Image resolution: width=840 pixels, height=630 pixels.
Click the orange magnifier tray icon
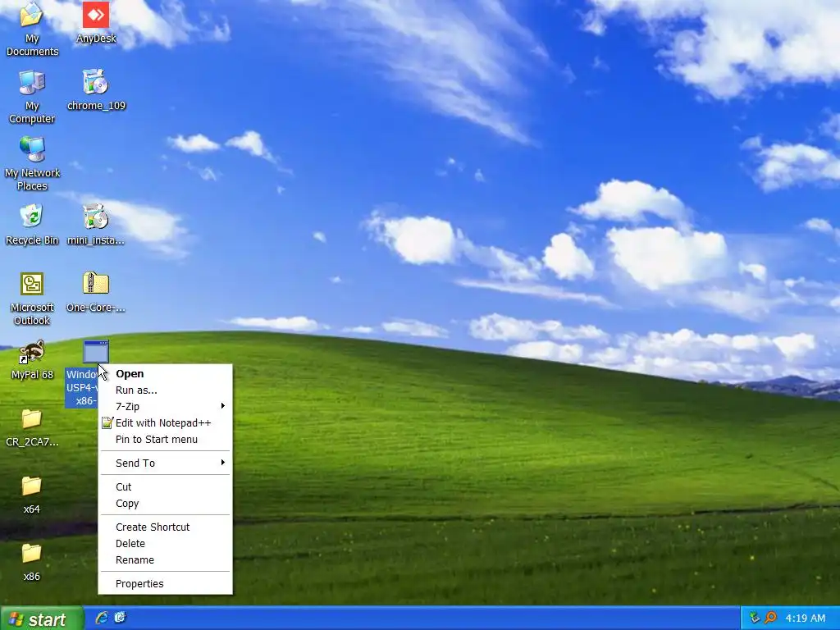click(770, 618)
